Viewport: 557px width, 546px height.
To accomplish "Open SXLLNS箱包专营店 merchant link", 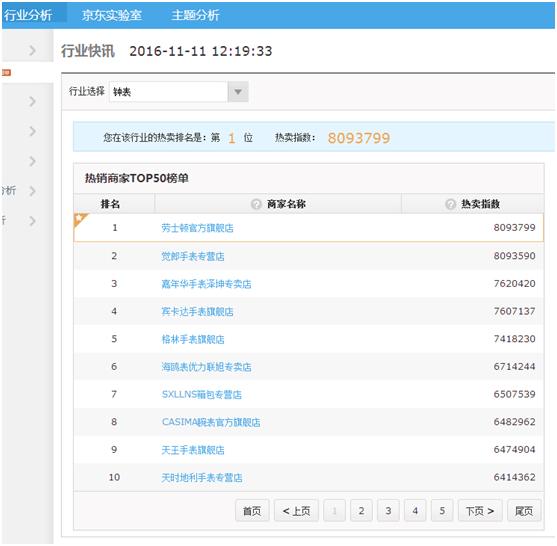I will click(202, 394).
